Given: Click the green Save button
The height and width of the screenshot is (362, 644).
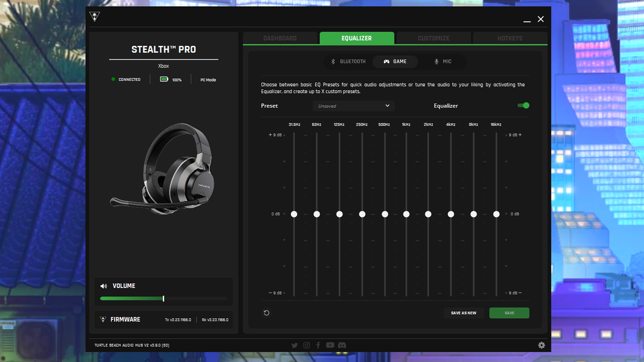Looking at the screenshot, I should click(x=509, y=313).
